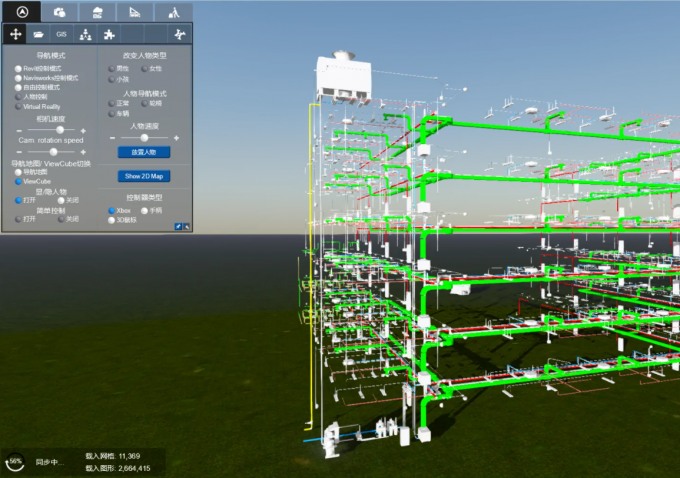Click the Cam. rotation speed slider handle
680x478 pixels.
pyautogui.click(x=53, y=152)
